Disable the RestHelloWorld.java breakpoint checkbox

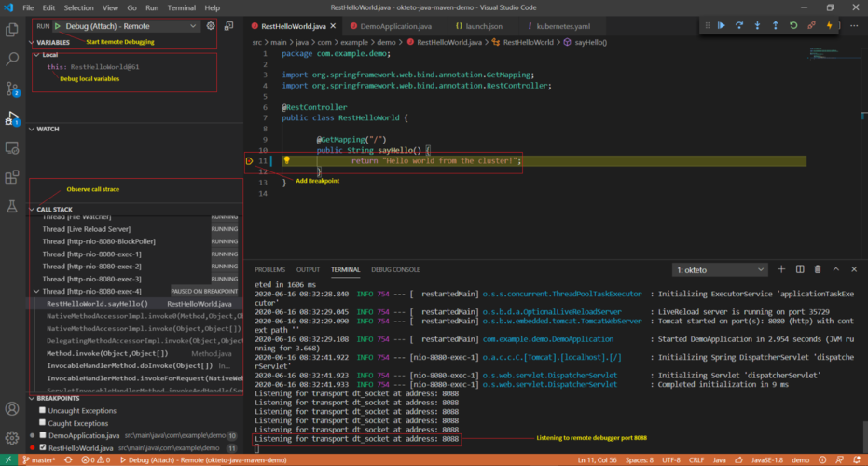[x=43, y=447]
